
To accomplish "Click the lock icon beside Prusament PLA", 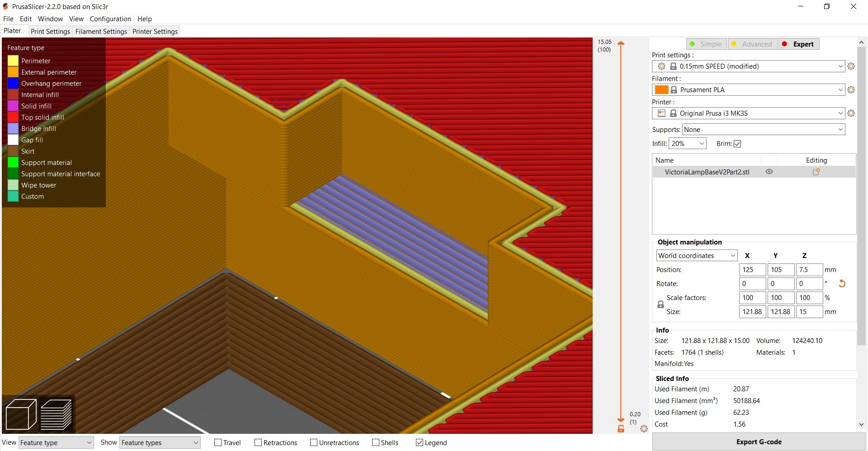I will (674, 90).
